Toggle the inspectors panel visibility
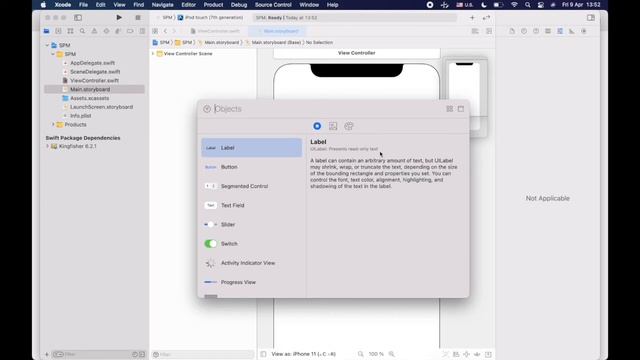640x360 pixels. pyautogui.click(x=591, y=18)
